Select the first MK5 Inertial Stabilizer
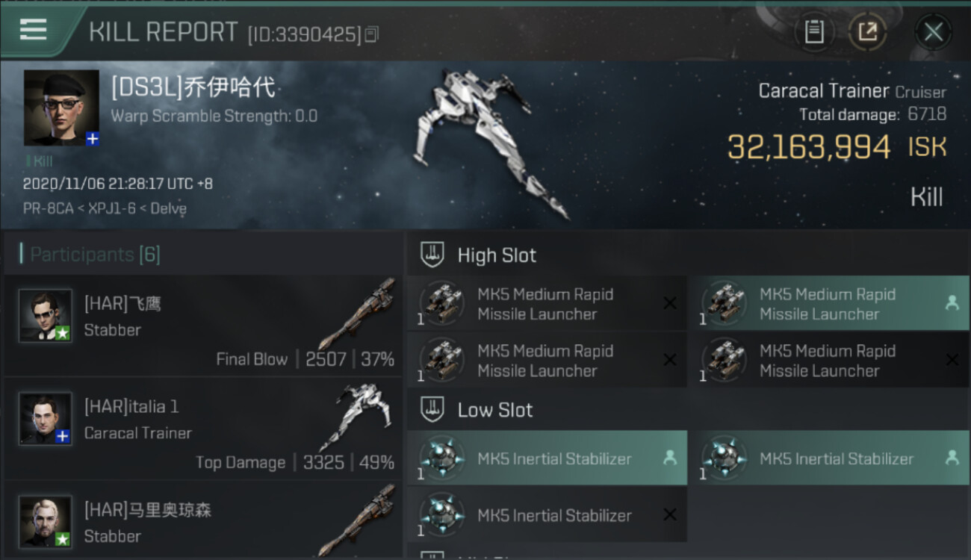Screen dimensions: 971x560 tap(547, 458)
